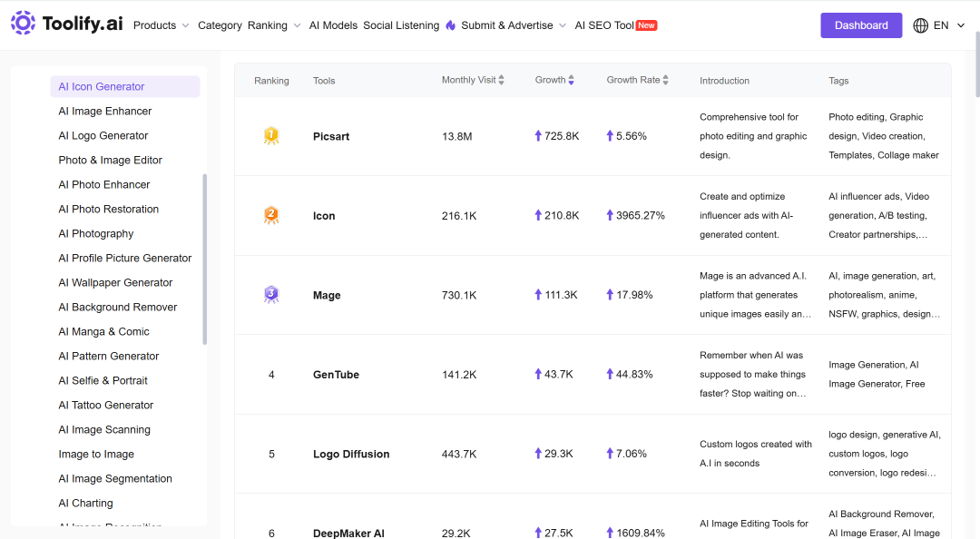Open the Submit & Advertise dropdown
980x539 pixels.
coord(514,25)
